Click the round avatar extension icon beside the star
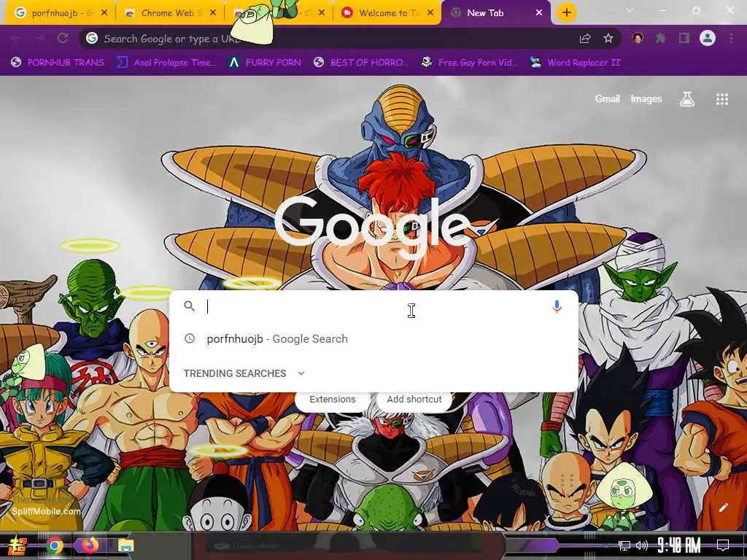Image resolution: width=747 pixels, height=560 pixels. pos(638,38)
